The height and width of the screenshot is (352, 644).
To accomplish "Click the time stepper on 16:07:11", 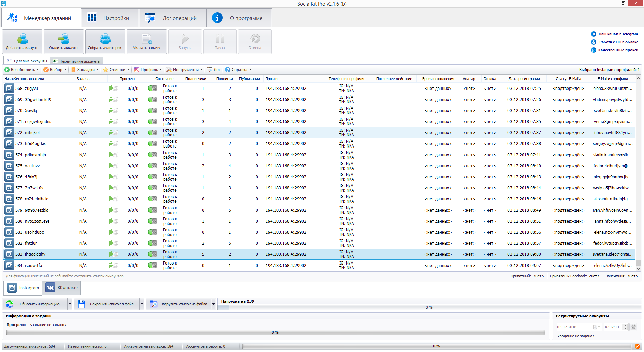I will (x=625, y=327).
